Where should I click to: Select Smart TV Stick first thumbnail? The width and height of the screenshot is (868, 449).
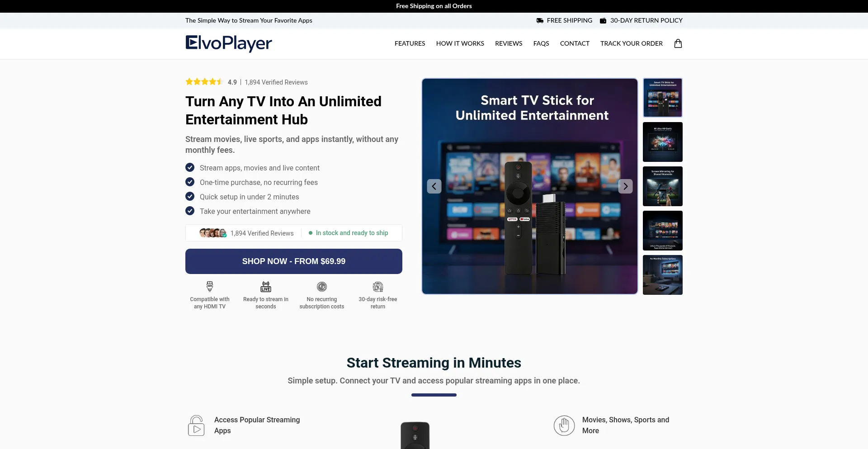[x=663, y=98]
